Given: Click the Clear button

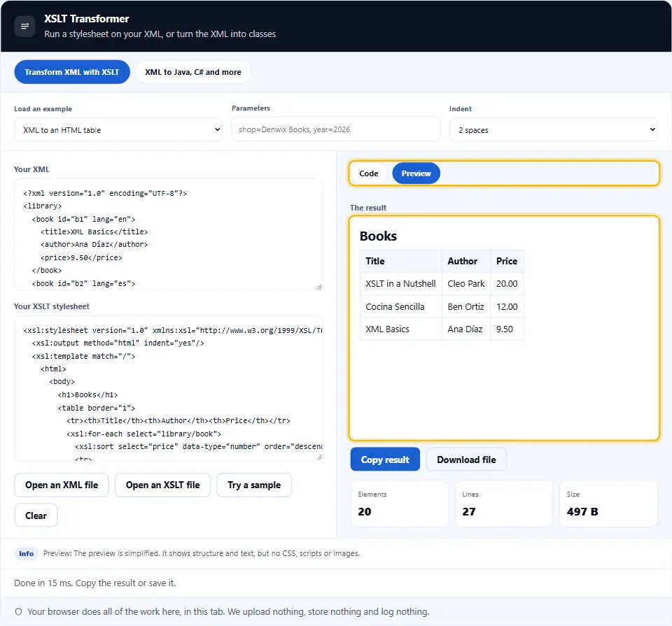Looking at the screenshot, I should tap(36, 515).
